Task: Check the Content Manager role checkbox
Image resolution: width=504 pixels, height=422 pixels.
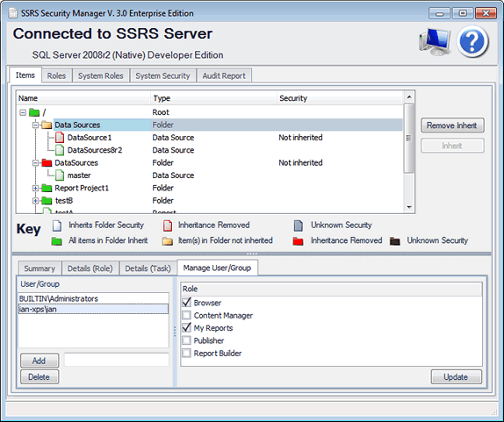Action: coord(186,315)
